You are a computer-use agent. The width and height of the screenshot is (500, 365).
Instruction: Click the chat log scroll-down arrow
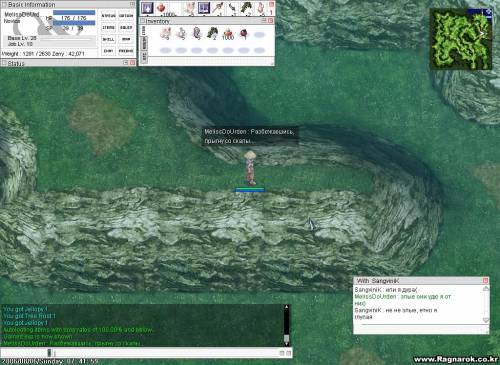pos(286,344)
